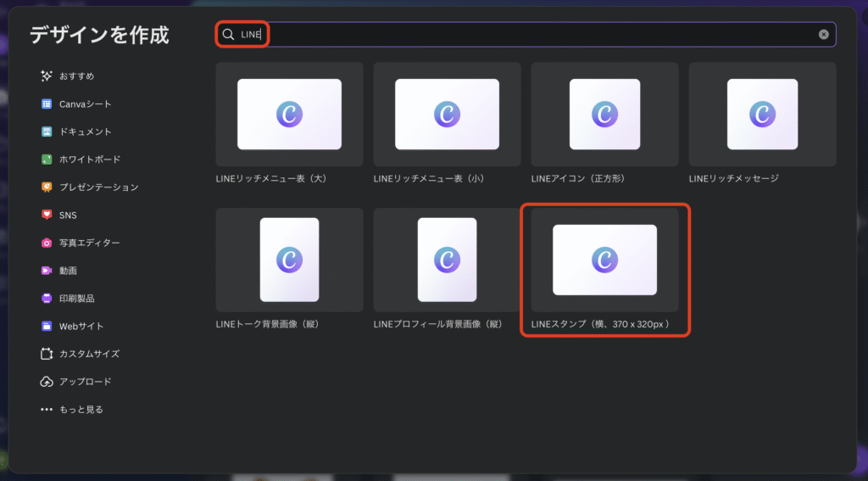
Task: Open Canvaシート category label
Action: tap(86, 103)
